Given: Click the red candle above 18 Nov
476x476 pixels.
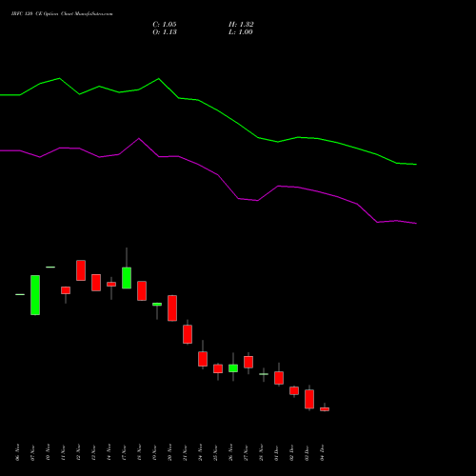Looking at the screenshot, I should pos(142,290).
